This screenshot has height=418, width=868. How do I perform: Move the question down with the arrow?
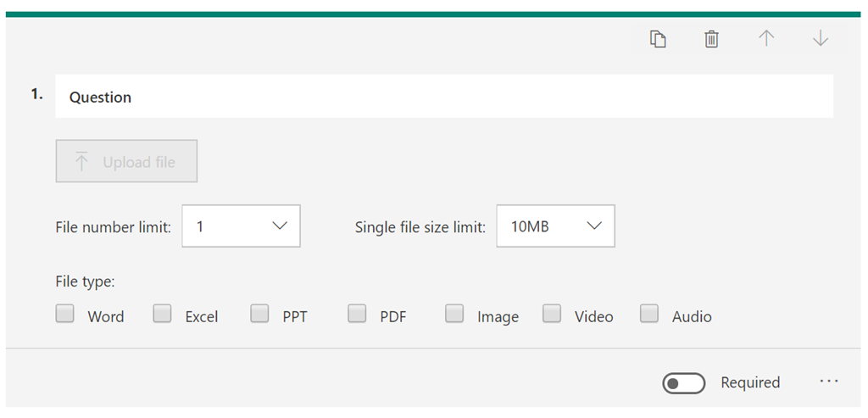point(820,39)
